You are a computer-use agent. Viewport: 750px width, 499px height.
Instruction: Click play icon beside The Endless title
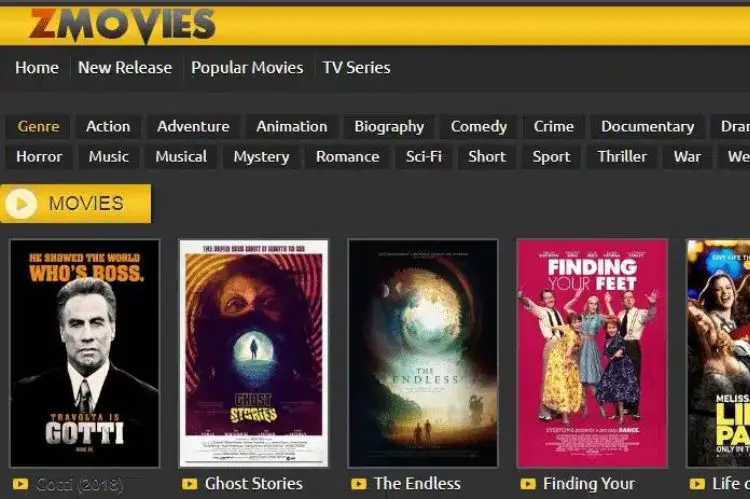359,484
